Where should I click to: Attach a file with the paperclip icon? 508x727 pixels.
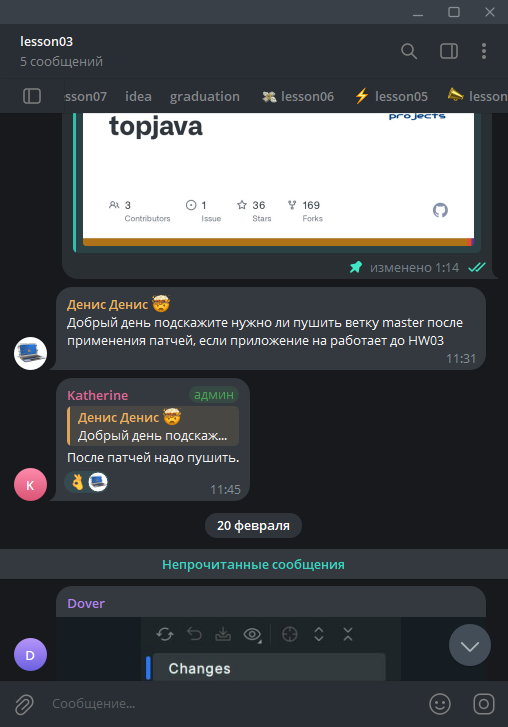[x=24, y=704]
